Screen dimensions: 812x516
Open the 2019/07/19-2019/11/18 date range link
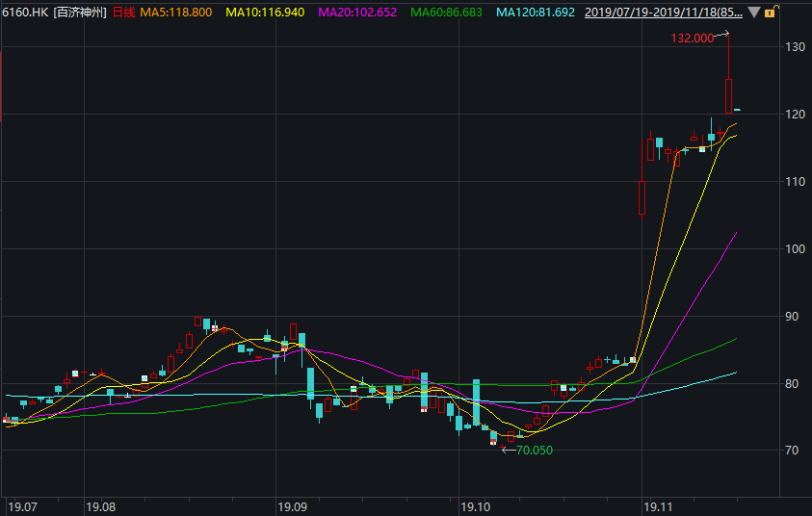coord(664,13)
